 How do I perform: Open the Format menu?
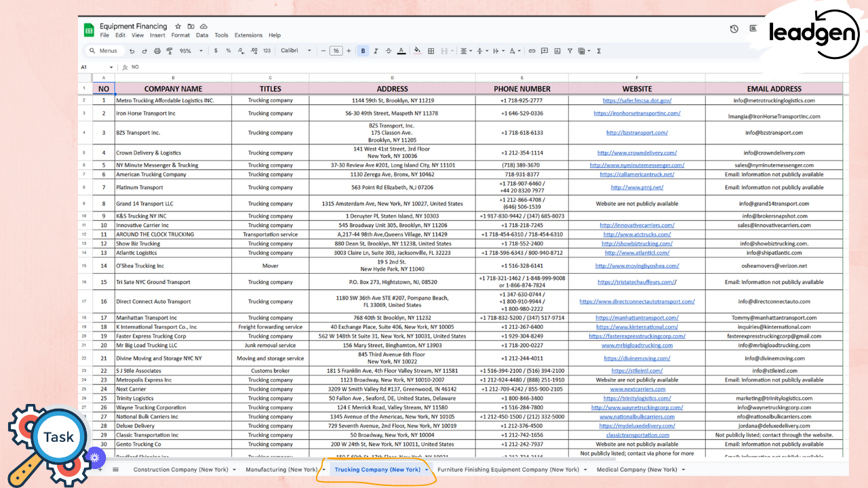click(180, 35)
